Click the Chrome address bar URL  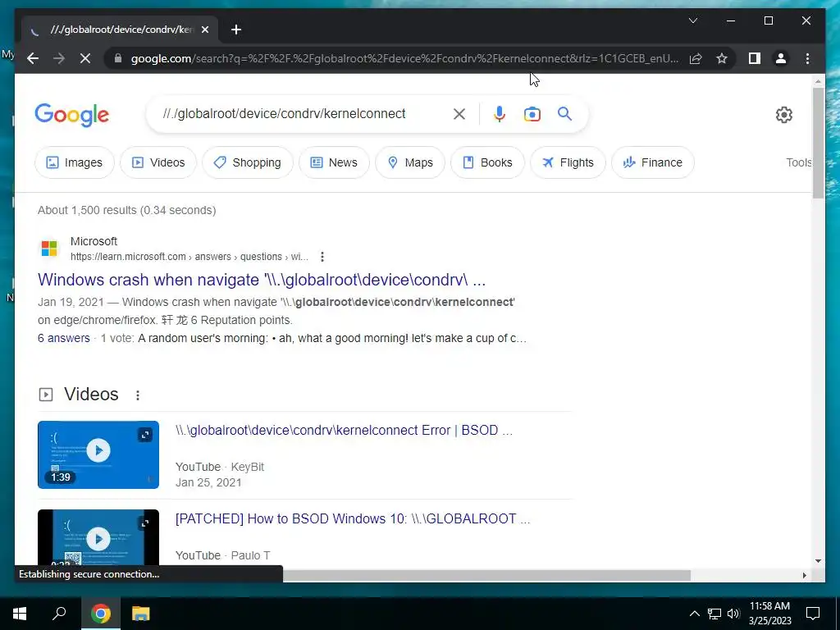405,58
